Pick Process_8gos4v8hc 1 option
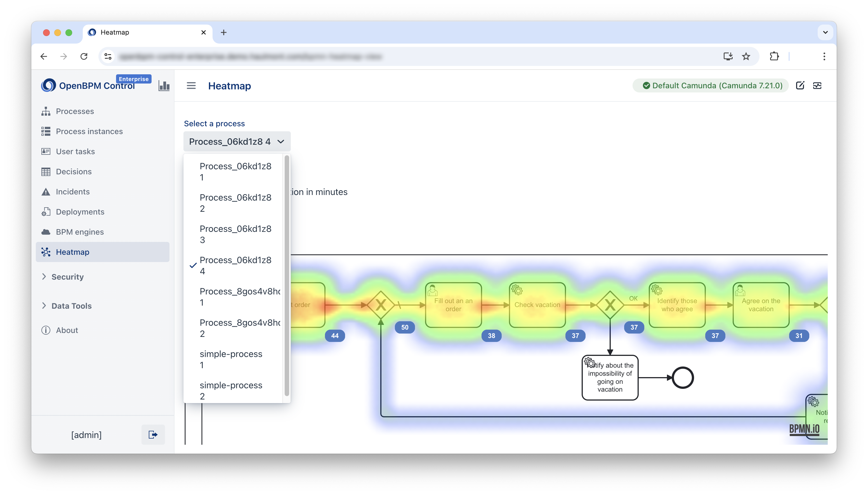The width and height of the screenshot is (868, 495). tap(240, 297)
